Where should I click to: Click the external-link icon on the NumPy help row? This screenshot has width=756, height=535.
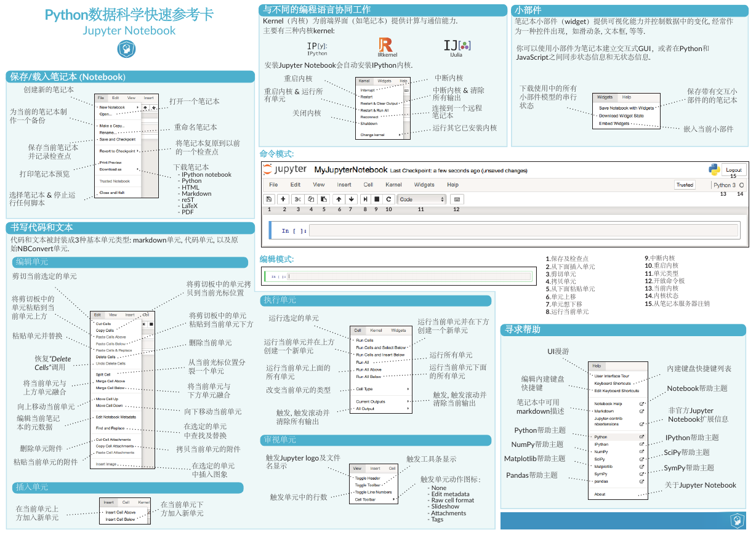[x=641, y=451]
